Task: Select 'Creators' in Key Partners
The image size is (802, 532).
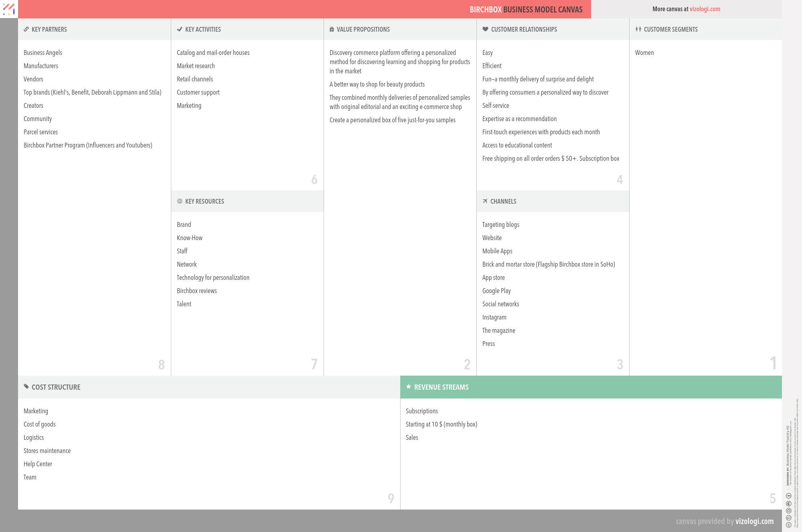Action: pos(33,105)
